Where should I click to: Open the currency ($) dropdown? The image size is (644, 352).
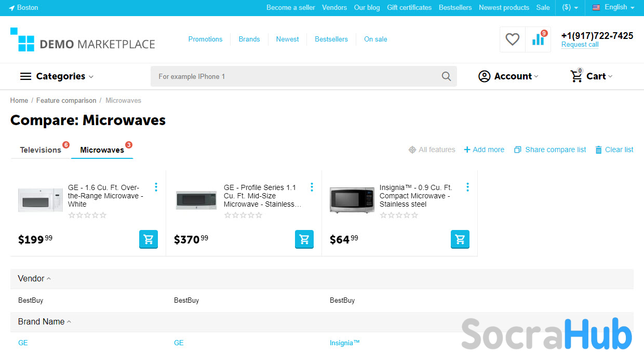coord(570,8)
